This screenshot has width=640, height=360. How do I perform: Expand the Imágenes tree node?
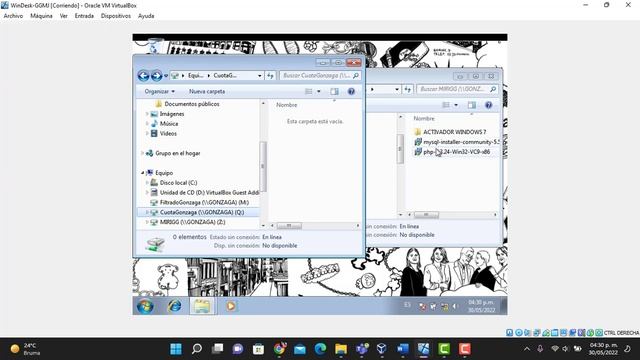coord(147,114)
